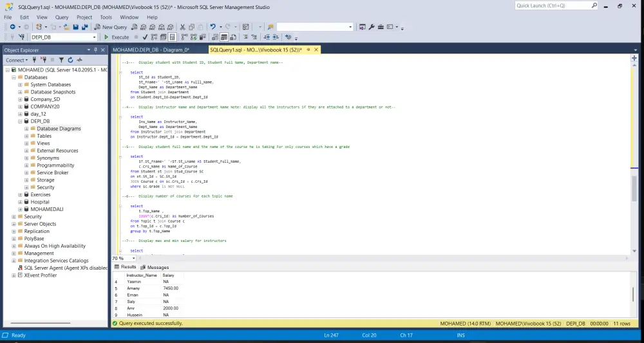644x343 pixels.
Task: Expand the Company_SD database node
Action: coord(20,99)
